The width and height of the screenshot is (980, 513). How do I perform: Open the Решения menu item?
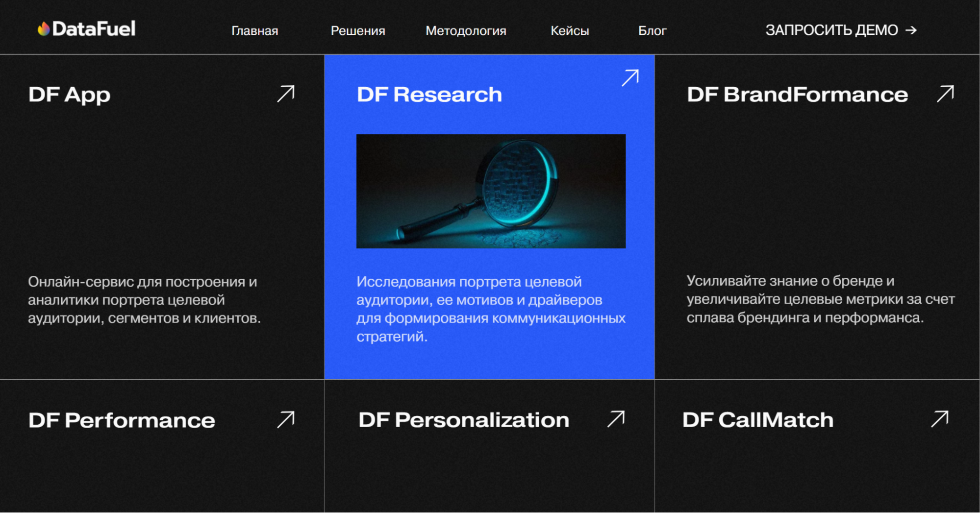click(358, 30)
